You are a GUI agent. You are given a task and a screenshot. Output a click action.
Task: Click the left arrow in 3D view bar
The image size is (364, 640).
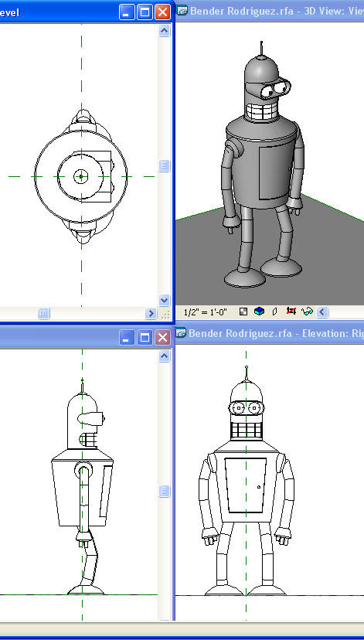(x=322, y=312)
